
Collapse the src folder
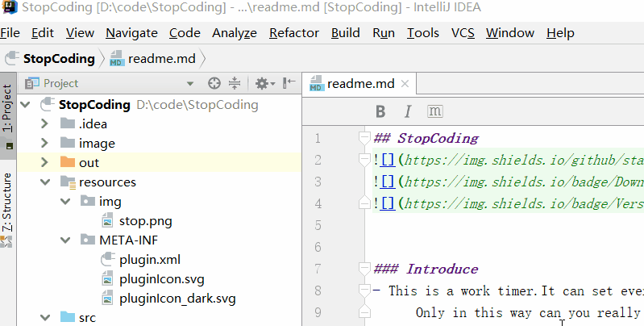click(45, 317)
